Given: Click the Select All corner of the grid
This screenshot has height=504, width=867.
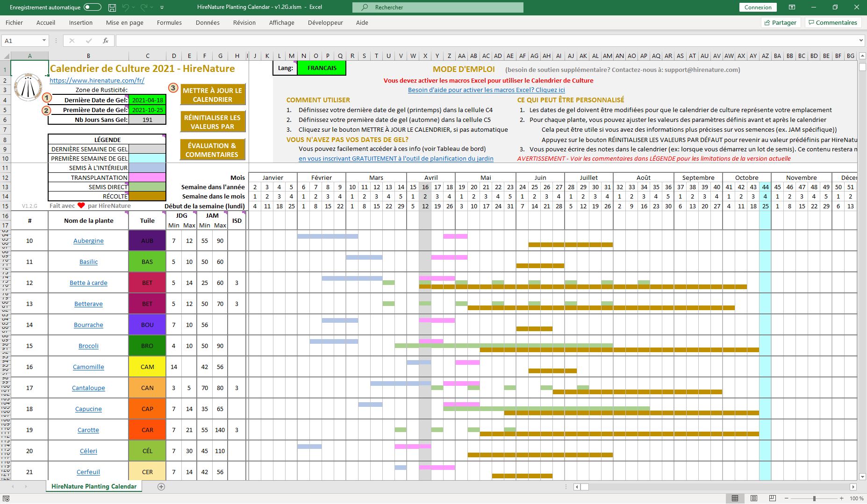Looking at the screenshot, I should (6, 56).
